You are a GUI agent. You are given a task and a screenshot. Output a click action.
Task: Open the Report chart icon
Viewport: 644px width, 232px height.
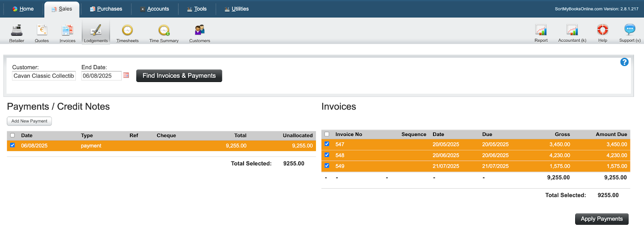point(541,30)
